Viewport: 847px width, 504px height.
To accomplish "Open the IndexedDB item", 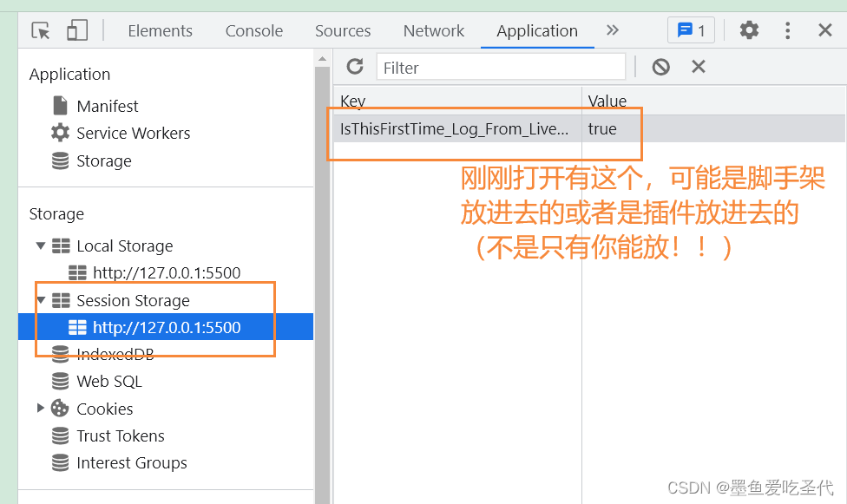I will point(115,354).
